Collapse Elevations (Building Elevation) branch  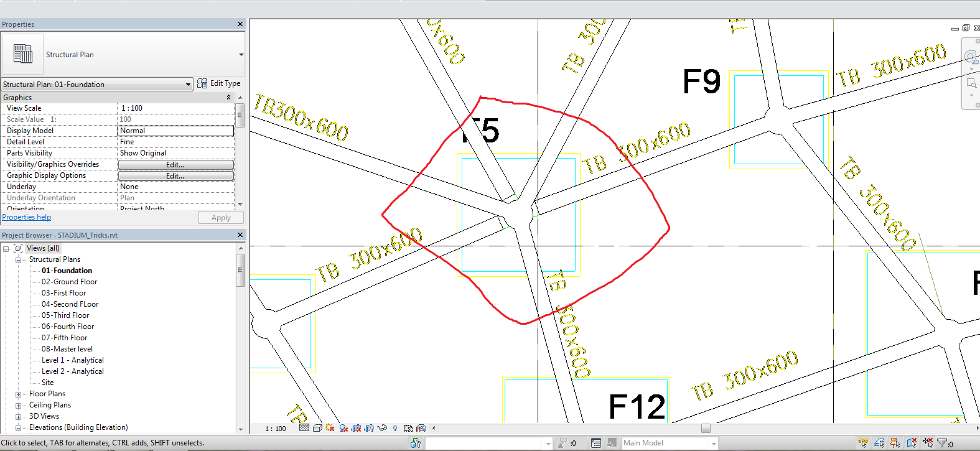coord(18,427)
